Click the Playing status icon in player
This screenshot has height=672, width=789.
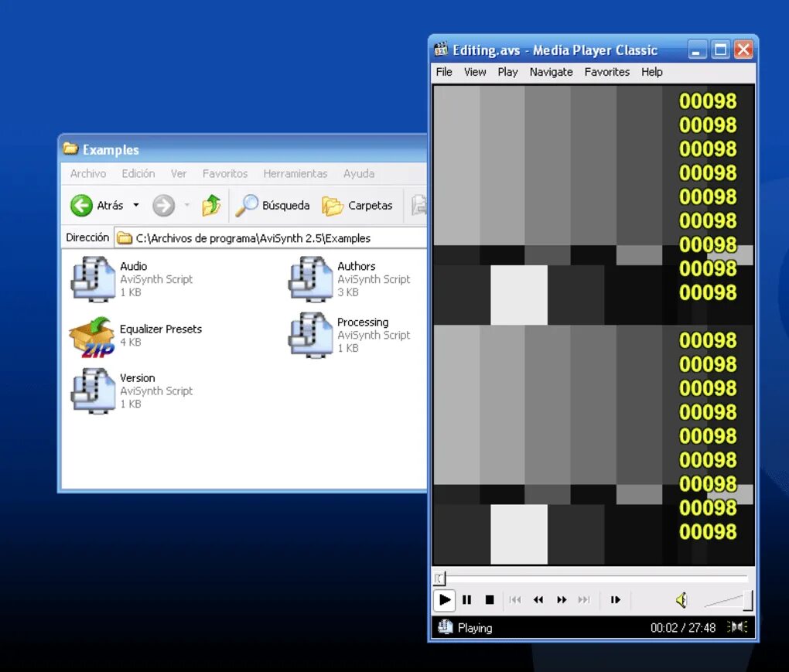click(x=445, y=627)
